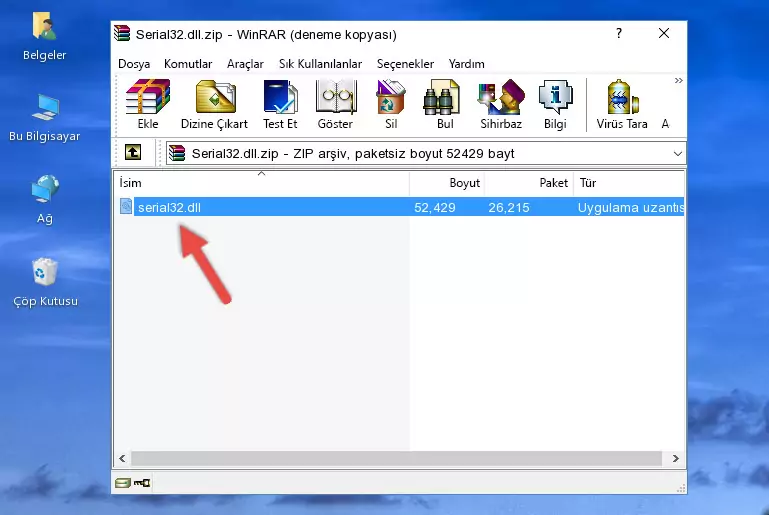Click the horizontal scrollbar track
Viewport: 769px width, 515px height.
pos(396,458)
